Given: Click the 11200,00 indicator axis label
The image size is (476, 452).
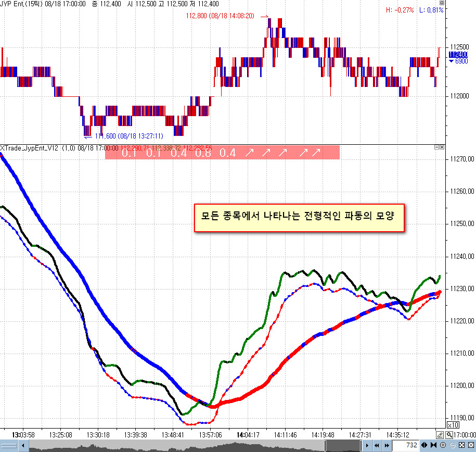Looking at the screenshot, I should [x=462, y=385].
